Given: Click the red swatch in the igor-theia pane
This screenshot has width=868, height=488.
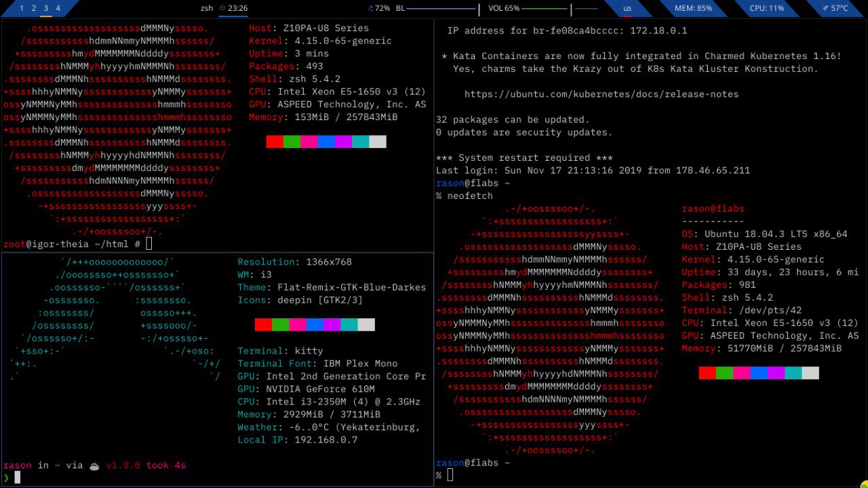Looking at the screenshot, I should coord(275,142).
